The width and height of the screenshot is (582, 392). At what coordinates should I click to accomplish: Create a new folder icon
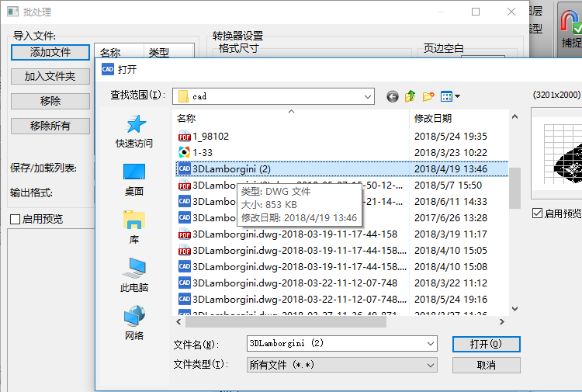point(428,96)
